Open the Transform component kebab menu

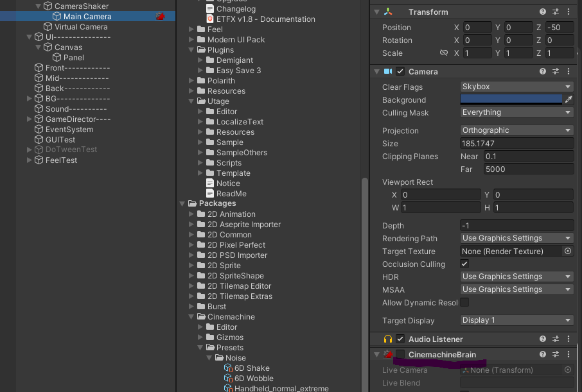pyautogui.click(x=567, y=12)
